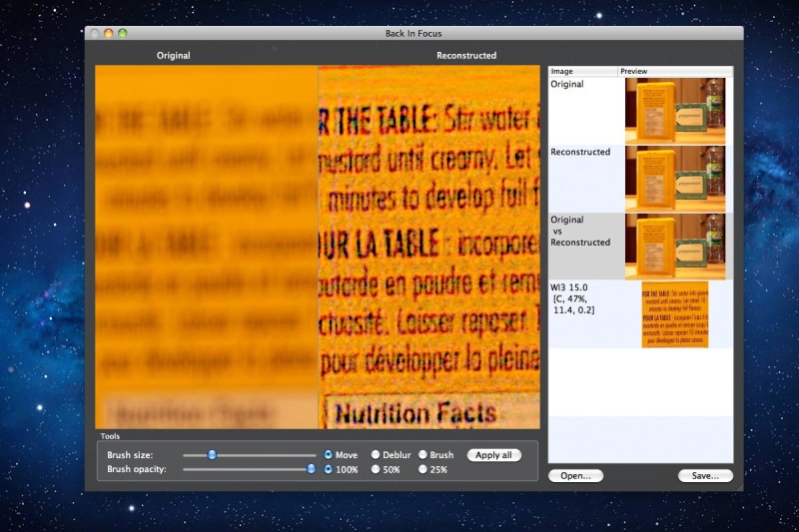Select the WI3 15.0 result thumbnail
The height and width of the screenshot is (532, 799).
[x=675, y=314]
